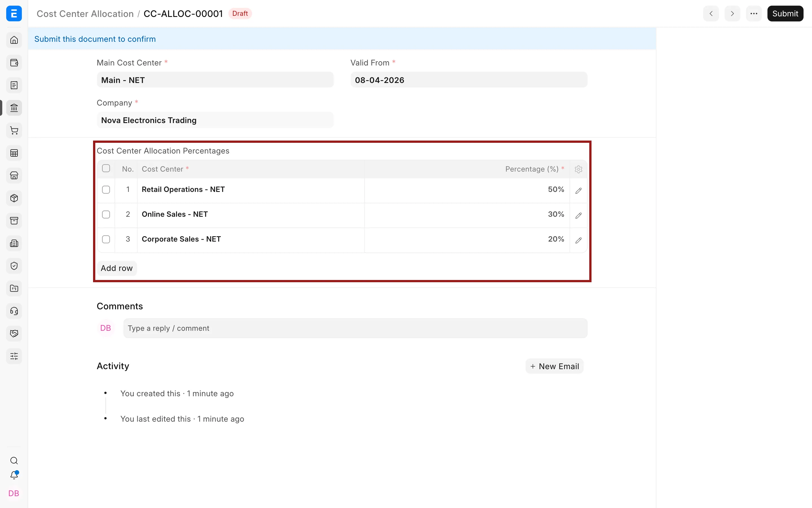The height and width of the screenshot is (508, 812).
Task: Open the shopping cart icon in sidebar
Action: 14,130
